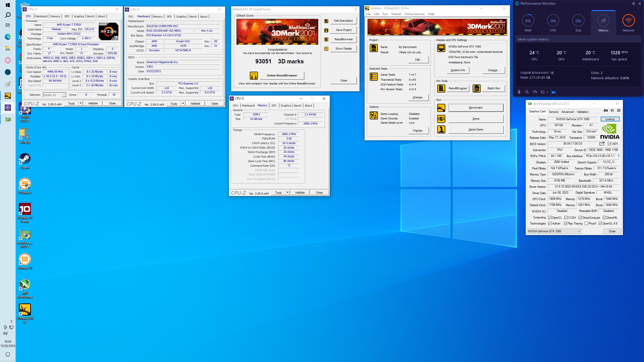Image resolution: width=644 pixels, height=362 pixels.
Task: Open the Network panel in Performance Monitor
Action: pyautogui.click(x=628, y=23)
